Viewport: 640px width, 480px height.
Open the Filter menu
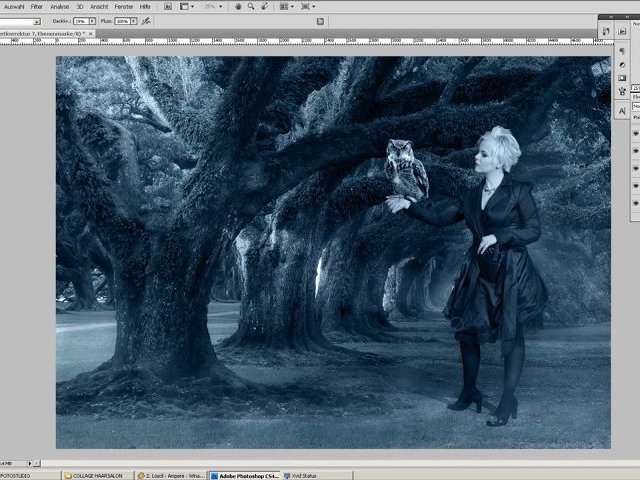click(36, 6)
